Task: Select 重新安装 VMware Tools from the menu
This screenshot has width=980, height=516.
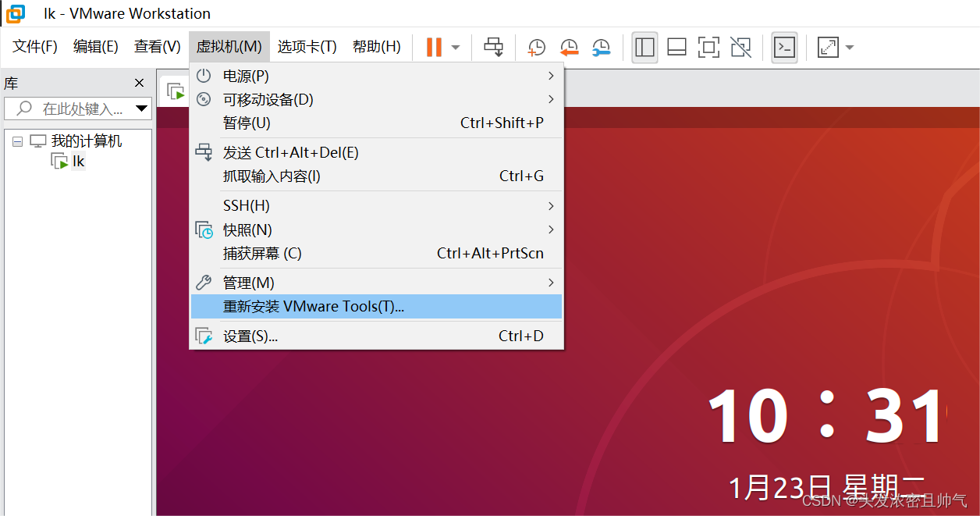Action: (x=313, y=307)
